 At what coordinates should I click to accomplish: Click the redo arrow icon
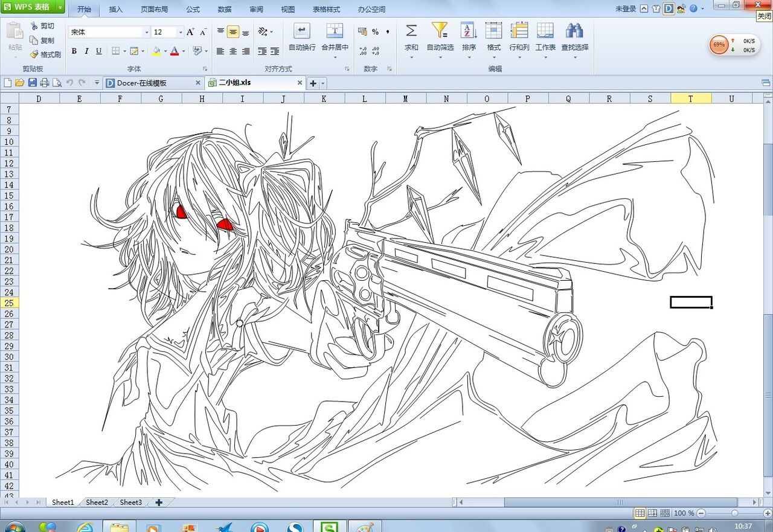82,83
